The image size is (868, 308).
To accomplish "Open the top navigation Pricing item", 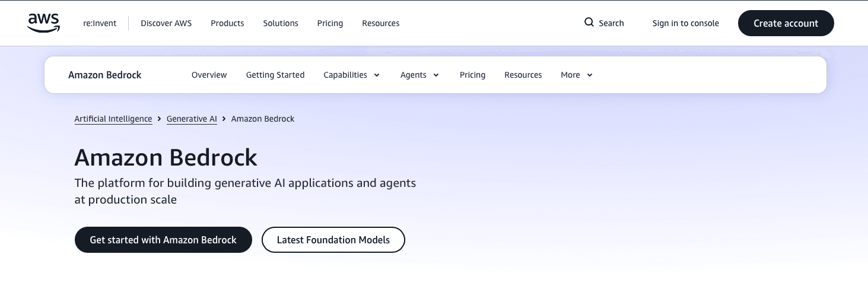I will click(330, 23).
